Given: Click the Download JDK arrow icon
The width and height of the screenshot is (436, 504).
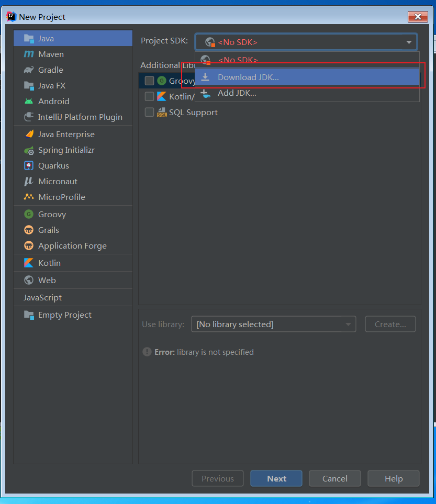Looking at the screenshot, I should (x=205, y=77).
